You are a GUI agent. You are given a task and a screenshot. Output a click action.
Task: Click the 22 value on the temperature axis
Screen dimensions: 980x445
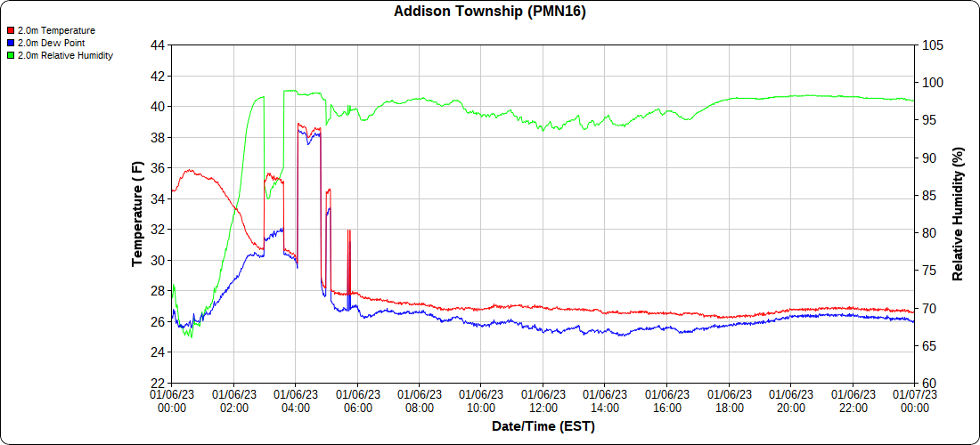[x=157, y=384]
